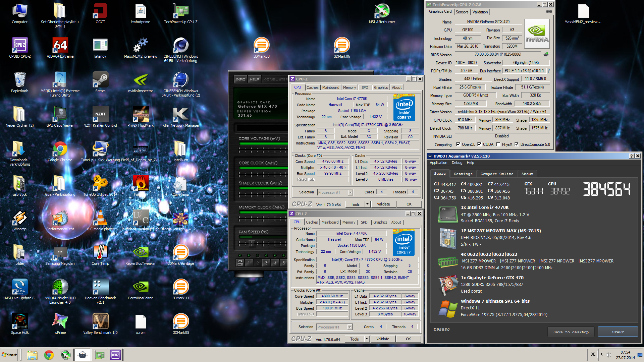Click OK in lower CPU-Z window
The image size is (644, 362).
(x=408, y=339)
